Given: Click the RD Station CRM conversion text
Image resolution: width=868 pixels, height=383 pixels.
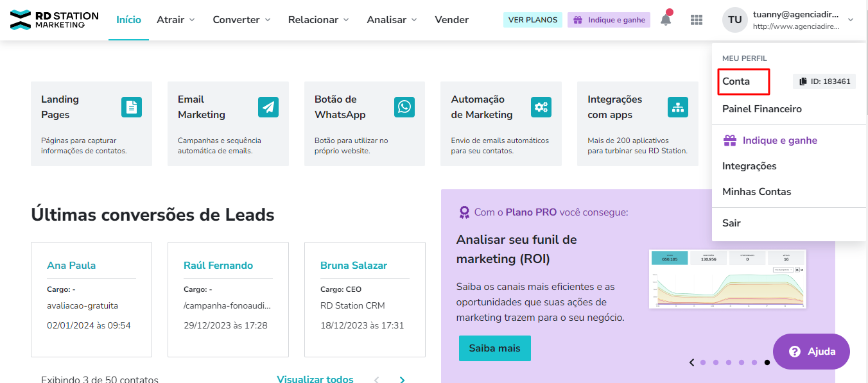Looking at the screenshot, I should pyautogui.click(x=352, y=305).
